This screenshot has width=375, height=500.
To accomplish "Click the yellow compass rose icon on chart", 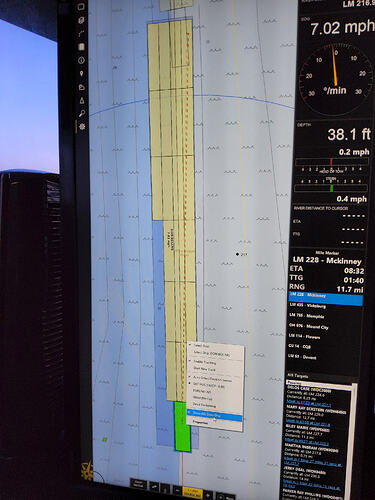I will [87, 471].
